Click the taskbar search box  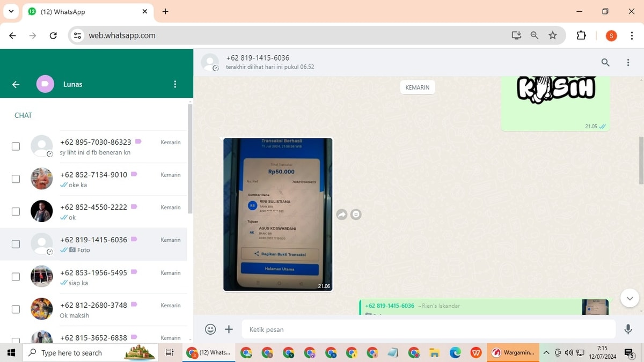[x=90, y=353]
